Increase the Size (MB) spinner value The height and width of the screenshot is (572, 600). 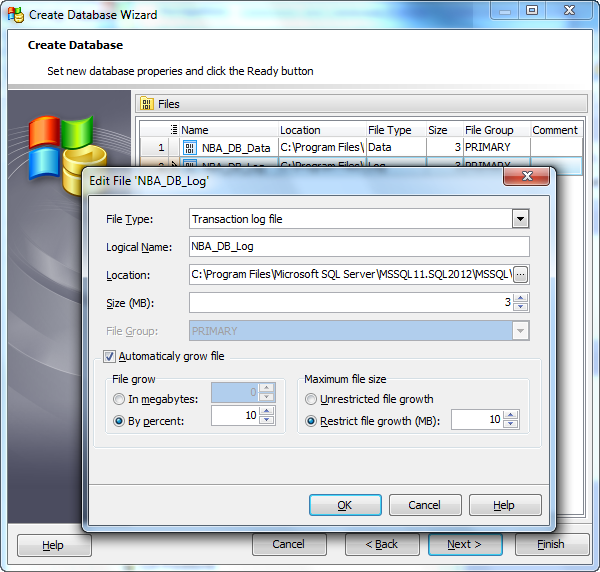pyautogui.click(x=520, y=298)
